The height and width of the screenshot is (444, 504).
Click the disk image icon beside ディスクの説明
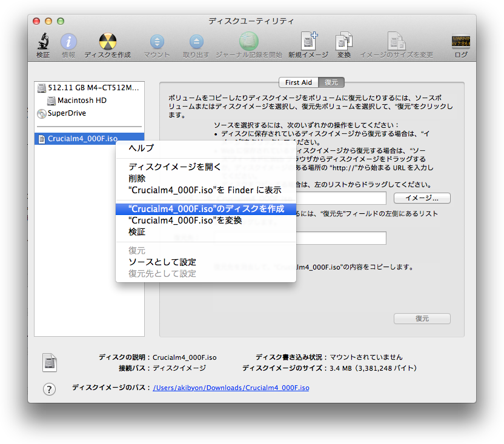(x=50, y=363)
